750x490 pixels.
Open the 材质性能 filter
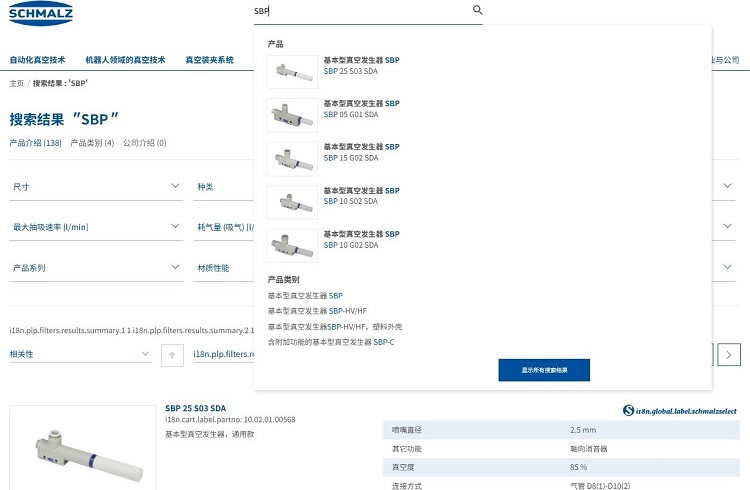[x=223, y=267]
